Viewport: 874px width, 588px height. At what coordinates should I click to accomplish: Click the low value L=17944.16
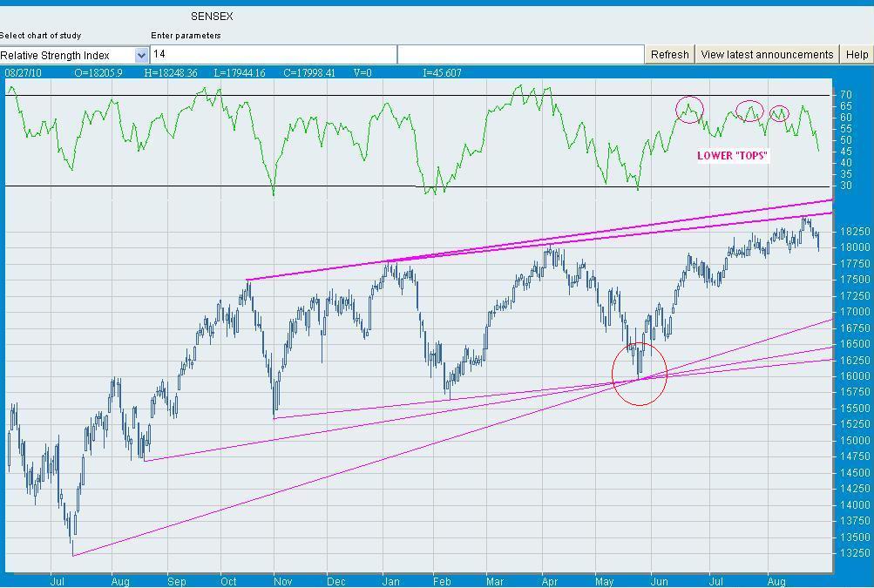pos(240,73)
